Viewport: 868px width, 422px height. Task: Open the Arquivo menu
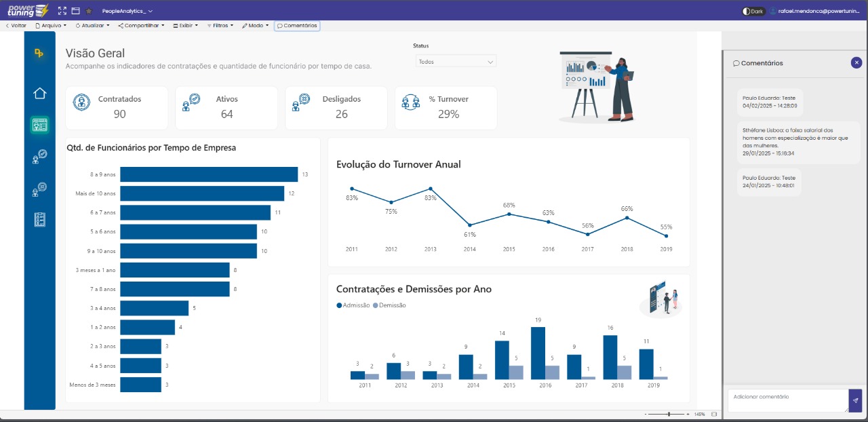point(51,25)
